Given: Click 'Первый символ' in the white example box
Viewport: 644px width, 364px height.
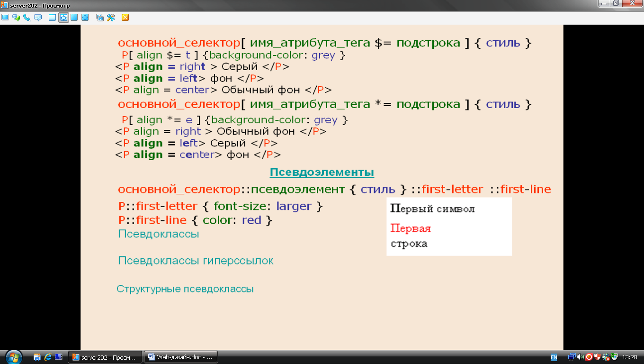Looking at the screenshot, I should [432, 209].
